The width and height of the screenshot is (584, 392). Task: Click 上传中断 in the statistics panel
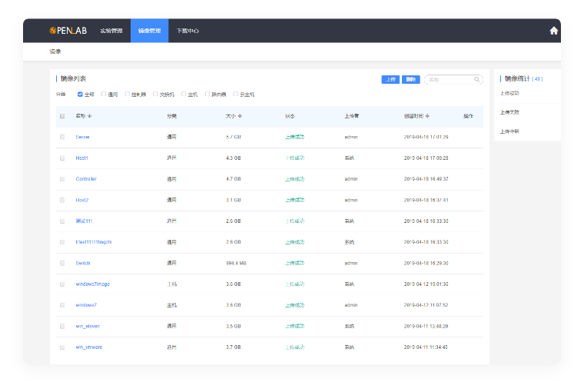(509, 131)
